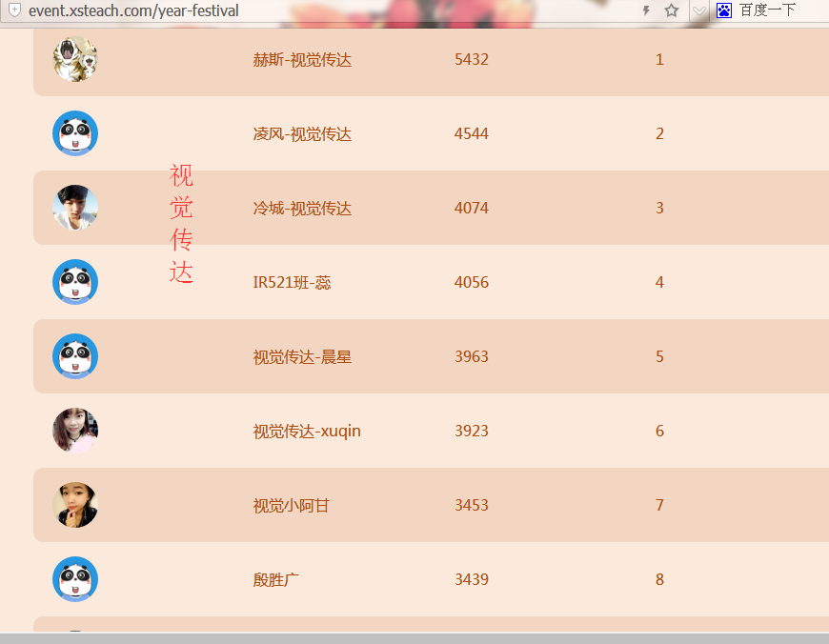
Task: Click the red vertical 视觉传达 category label
Action: [x=181, y=224]
